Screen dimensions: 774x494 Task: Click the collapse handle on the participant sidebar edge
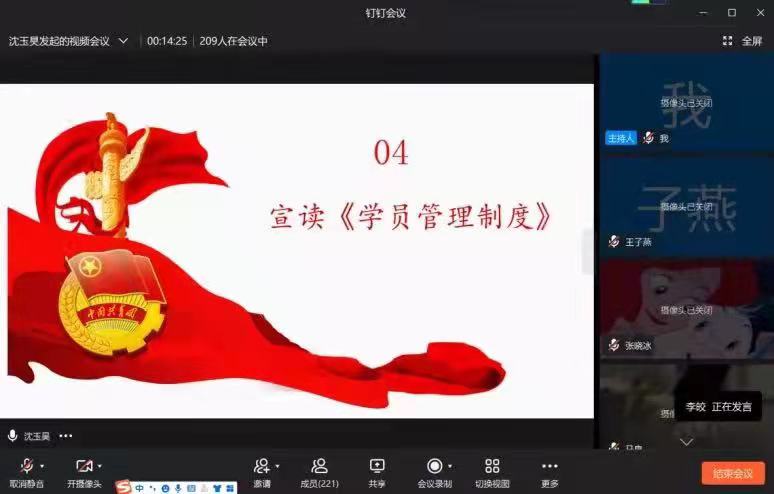click(x=588, y=251)
